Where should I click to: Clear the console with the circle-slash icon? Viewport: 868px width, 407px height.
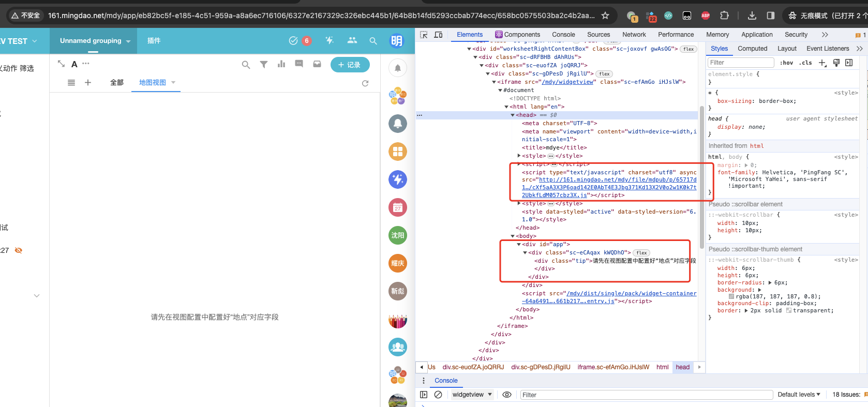(x=438, y=395)
